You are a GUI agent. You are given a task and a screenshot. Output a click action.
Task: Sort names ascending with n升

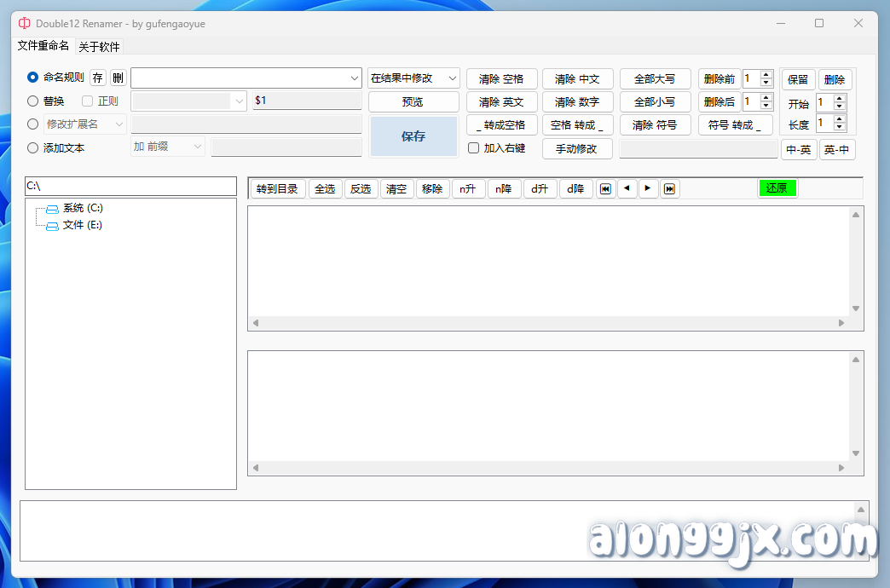468,188
